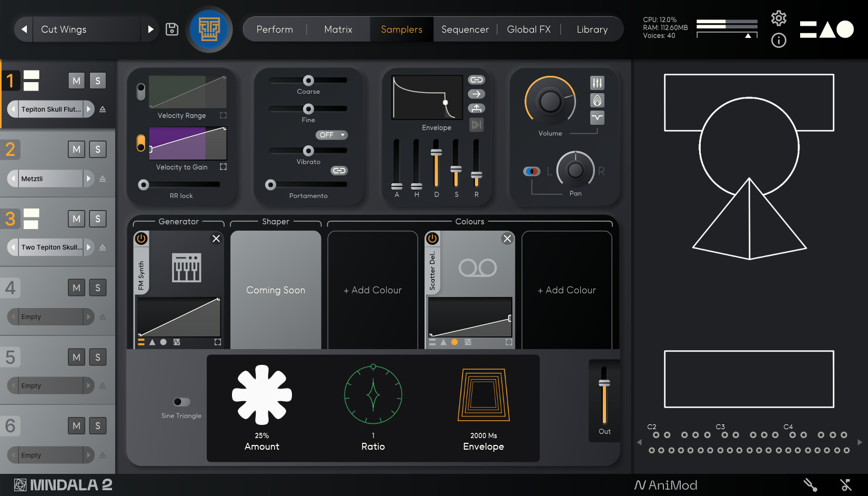
Task: Click the save preset floppy disk icon
Action: coord(172,29)
